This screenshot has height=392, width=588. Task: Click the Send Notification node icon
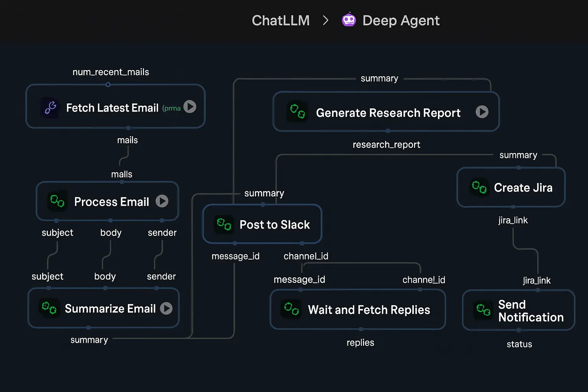coord(483,310)
